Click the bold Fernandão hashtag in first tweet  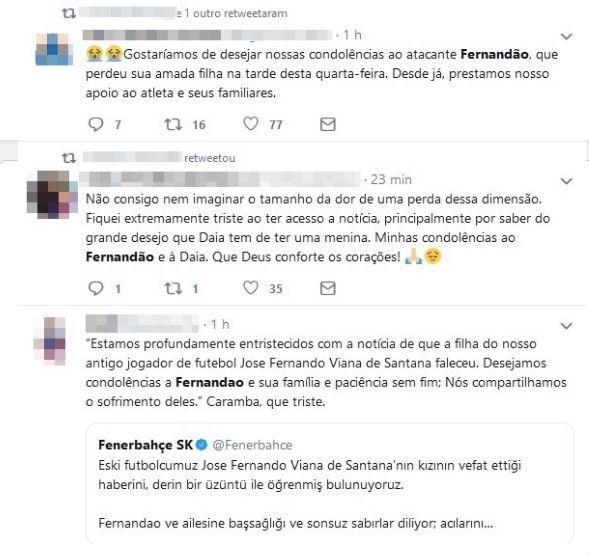point(494,54)
